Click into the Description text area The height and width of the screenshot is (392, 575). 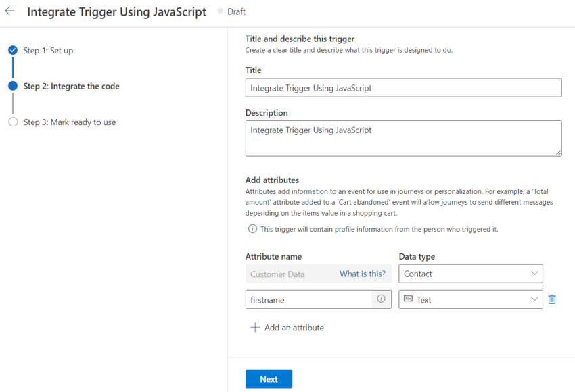403,138
